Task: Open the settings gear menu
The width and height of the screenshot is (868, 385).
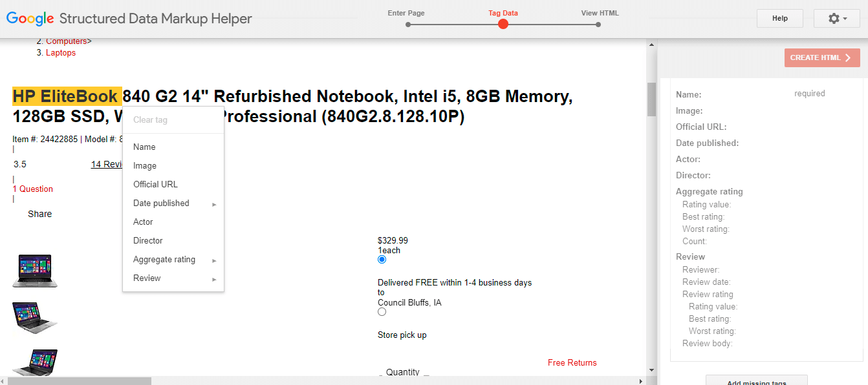Action: click(837, 19)
